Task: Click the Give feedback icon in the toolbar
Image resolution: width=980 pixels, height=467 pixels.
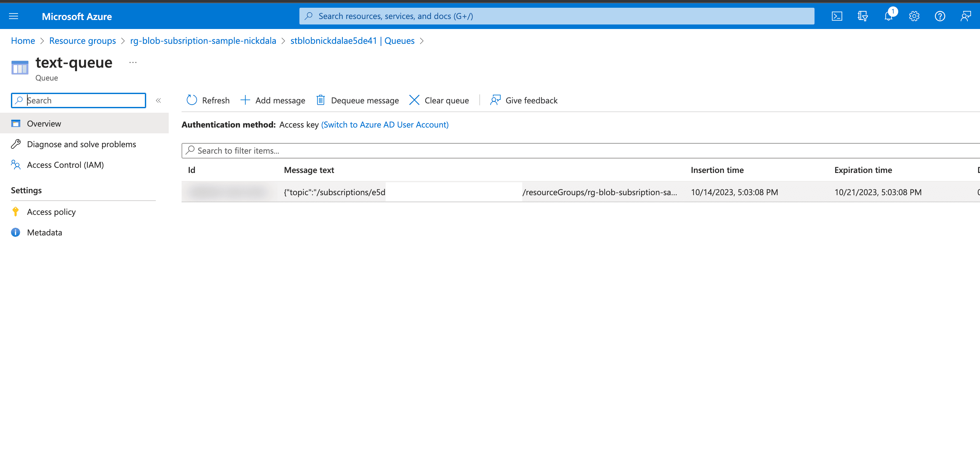Action: coord(495,100)
